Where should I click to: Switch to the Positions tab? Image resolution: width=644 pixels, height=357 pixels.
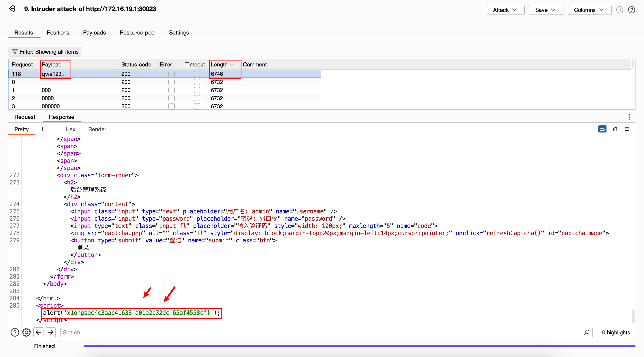tap(58, 32)
